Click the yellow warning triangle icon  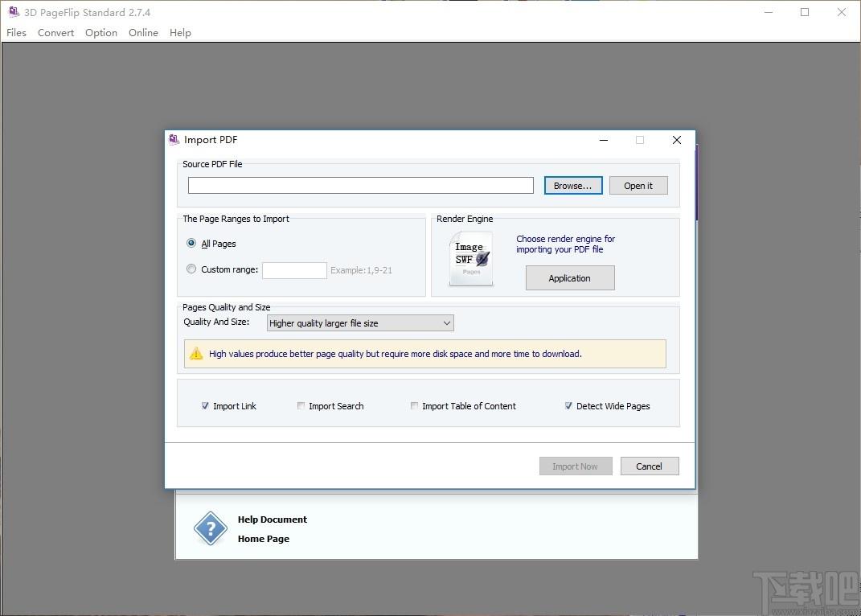(x=196, y=353)
